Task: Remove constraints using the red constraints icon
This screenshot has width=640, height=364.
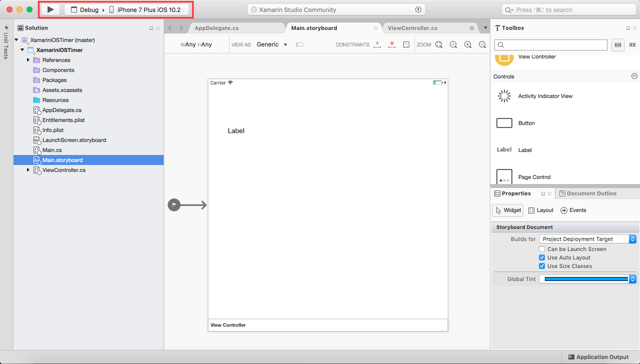Action: point(391,44)
